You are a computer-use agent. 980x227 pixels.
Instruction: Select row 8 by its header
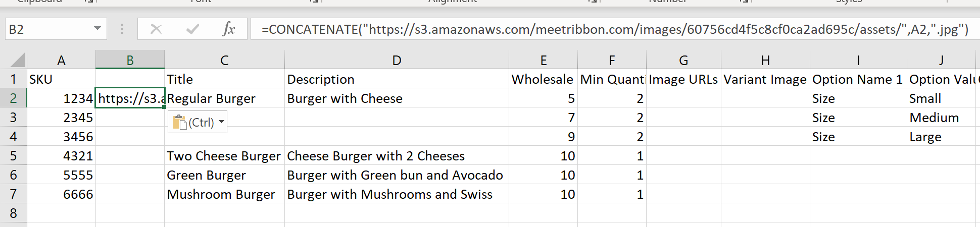point(14,213)
